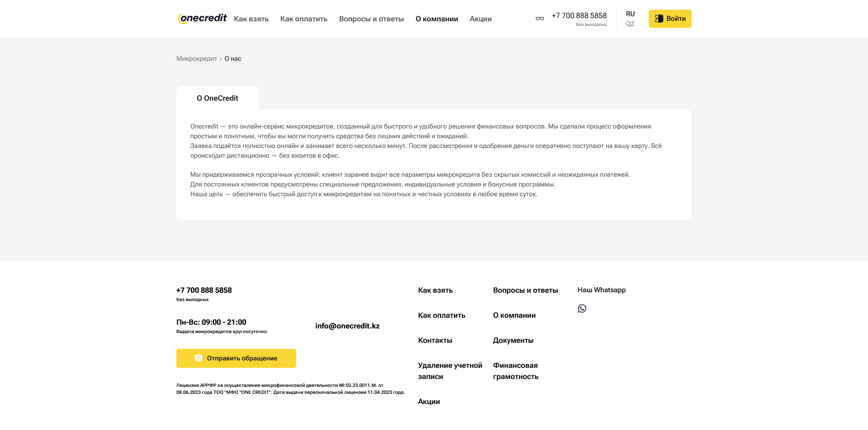868x430 pixels.
Task: Open footer link 'Как взять'
Action: click(x=435, y=290)
